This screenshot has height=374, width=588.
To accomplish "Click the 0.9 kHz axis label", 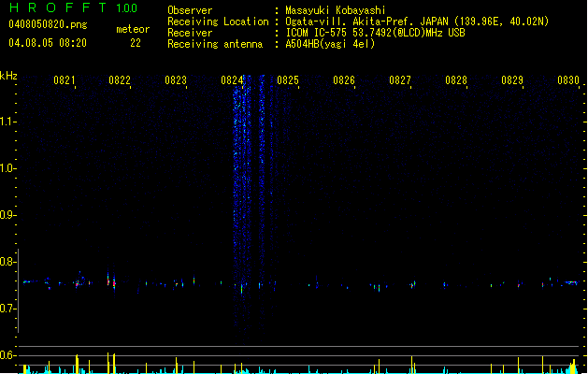I will tap(7, 215).
